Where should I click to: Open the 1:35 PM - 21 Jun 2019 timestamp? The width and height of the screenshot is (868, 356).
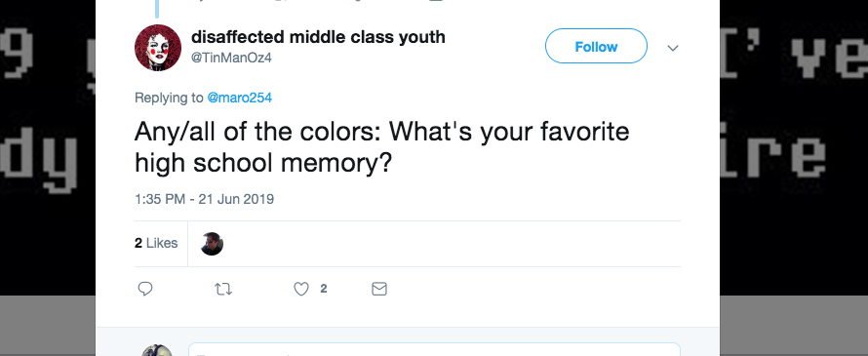point(204,199)
